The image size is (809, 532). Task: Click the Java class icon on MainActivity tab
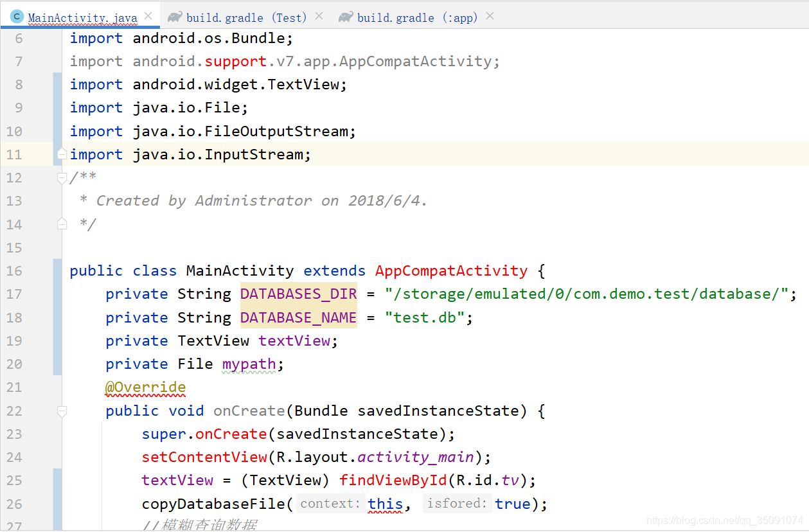pos(17,17)
